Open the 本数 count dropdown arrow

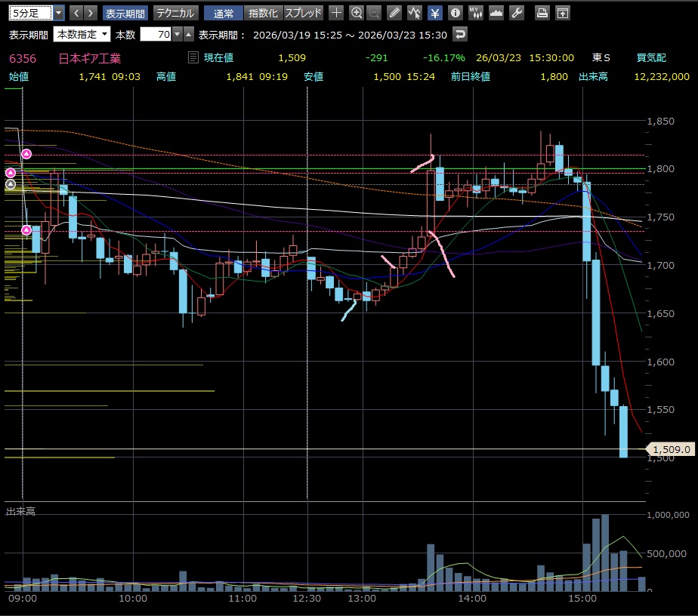pos(177,34)
